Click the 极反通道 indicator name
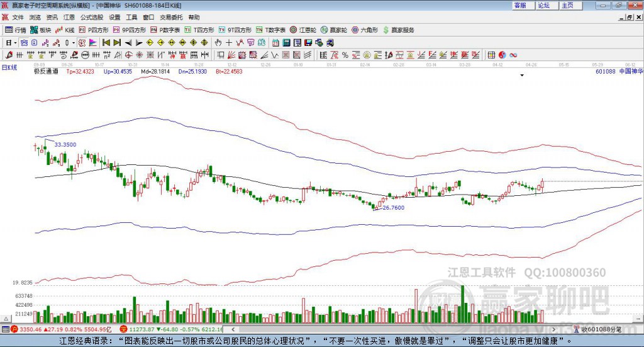This screenshot has height=347, width=644. (x=46, y=71)
